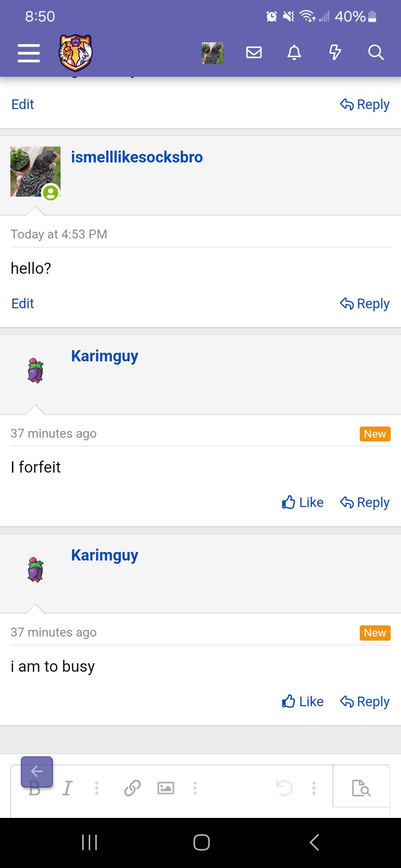Viewport: 401px width, 868px height.
Task: Edit the "hello?" post
Action: click(x=23, y=304)
